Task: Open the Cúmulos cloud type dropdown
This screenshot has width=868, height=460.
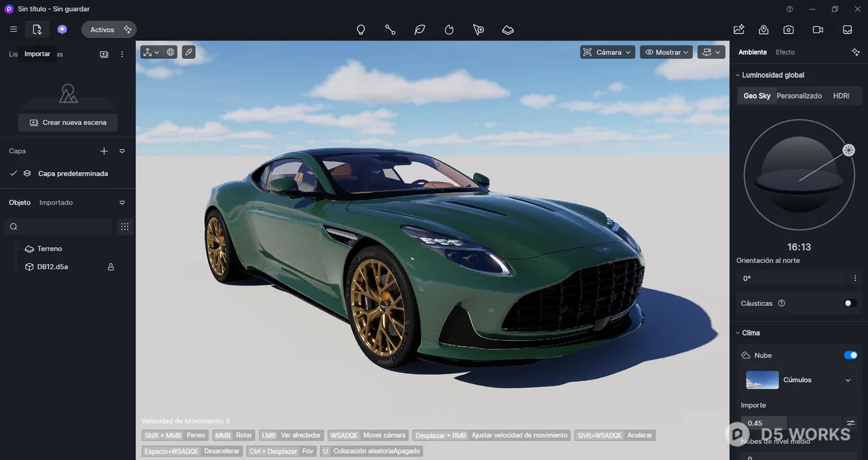Action: pyautogui.click(x=848, y=381)
